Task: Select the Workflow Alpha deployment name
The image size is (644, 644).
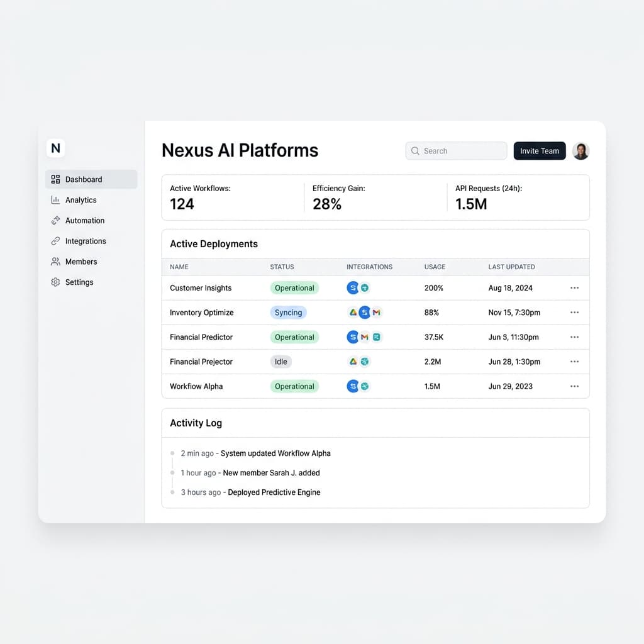Action: 196,387
